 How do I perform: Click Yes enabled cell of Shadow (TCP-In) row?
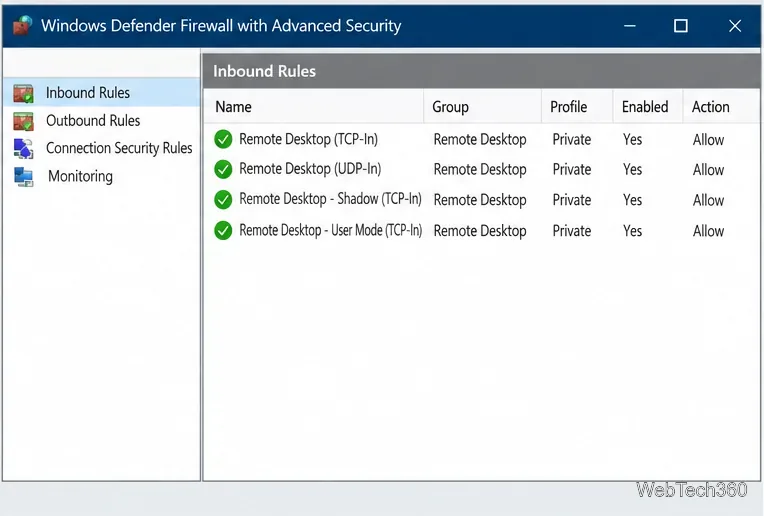[x=632, y=200]
